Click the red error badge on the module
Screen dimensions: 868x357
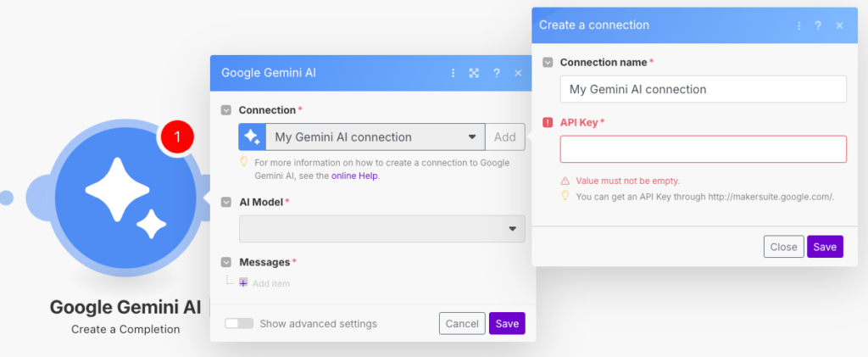pos(177,137)
